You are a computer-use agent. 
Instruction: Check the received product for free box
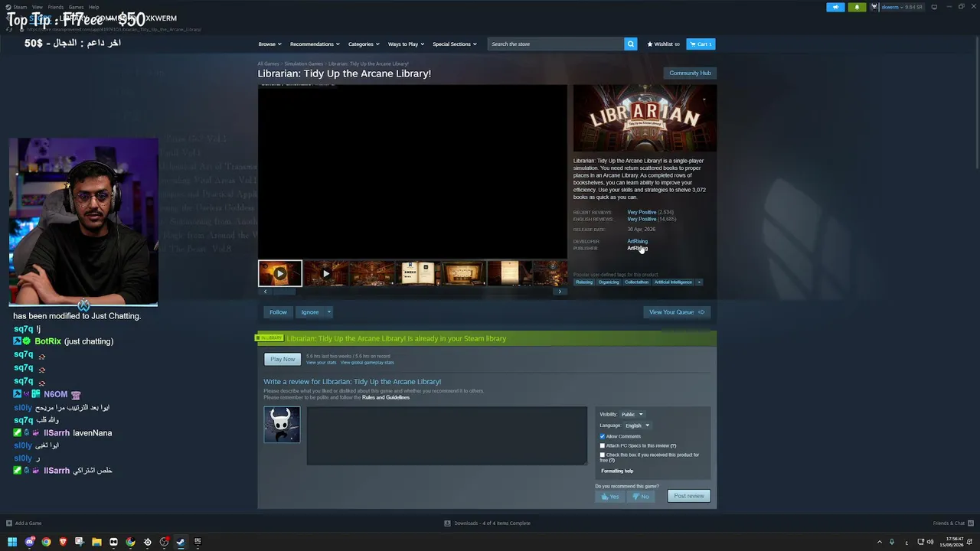pos(603,455)
